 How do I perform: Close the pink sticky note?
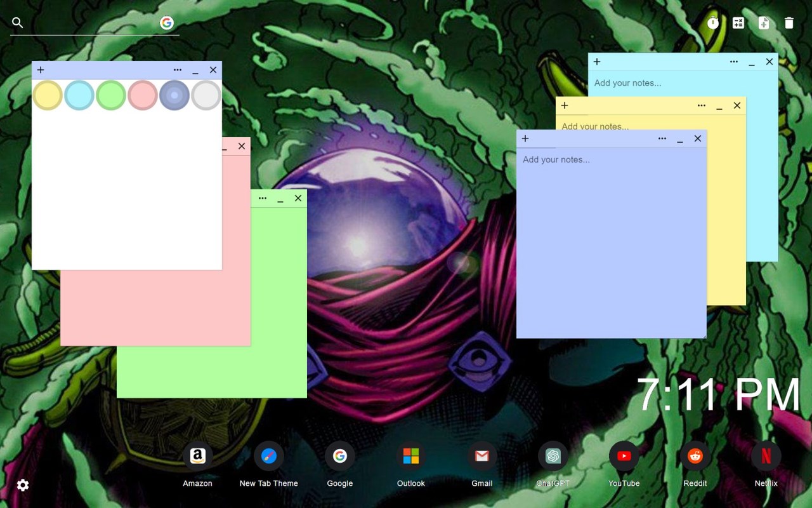point(242,146)
